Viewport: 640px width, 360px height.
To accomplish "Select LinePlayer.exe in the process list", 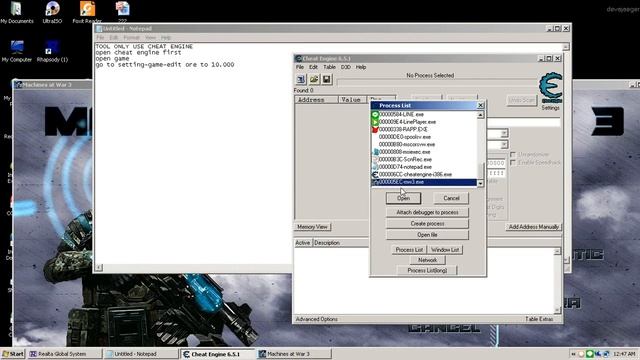I will click(x=424, y=122).
